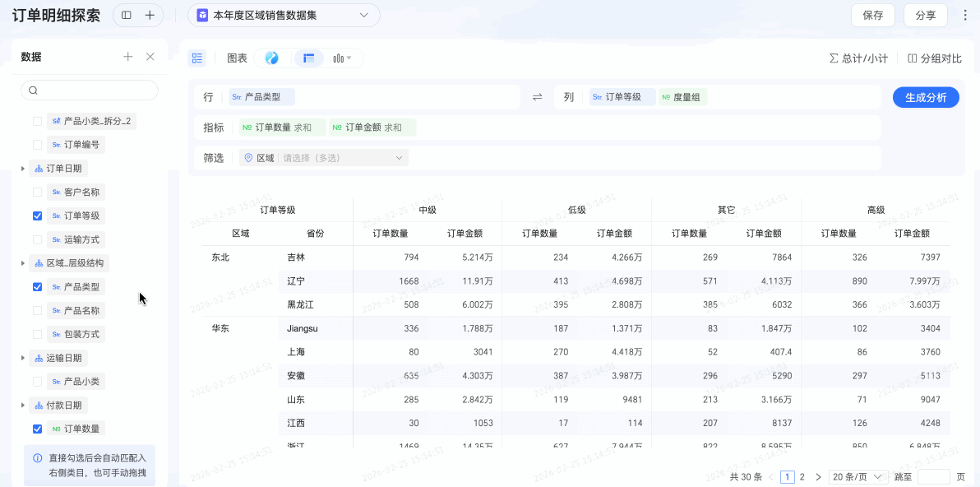Image resolution: width=980 pixels, height=487 pixels.
Task: Click the 跳至 page number input
Action: (934, 477)
